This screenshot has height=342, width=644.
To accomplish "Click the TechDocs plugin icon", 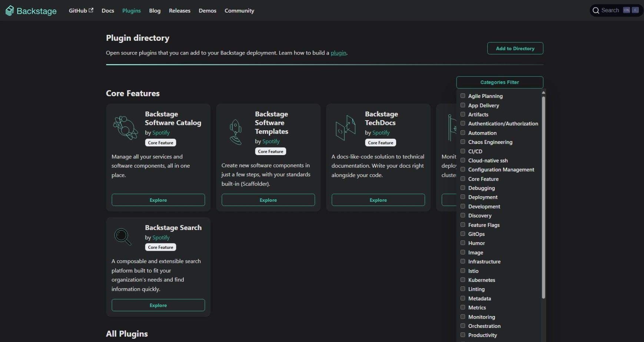I will 345,128.
